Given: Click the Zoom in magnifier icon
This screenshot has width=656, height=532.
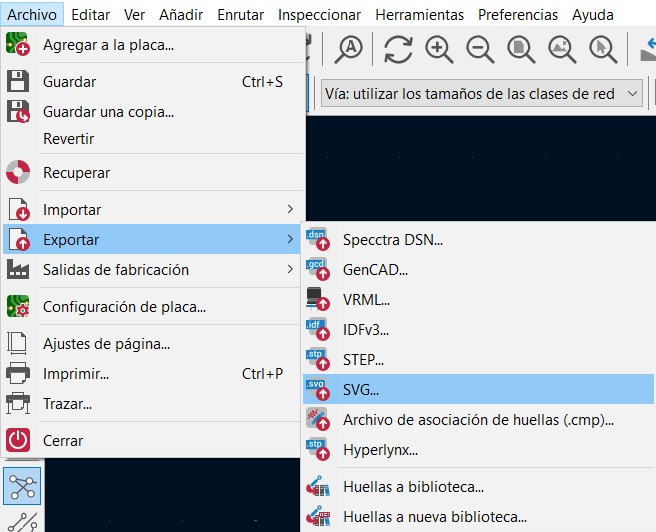Looking at the screenshot, I should click(x=439, y=50).
